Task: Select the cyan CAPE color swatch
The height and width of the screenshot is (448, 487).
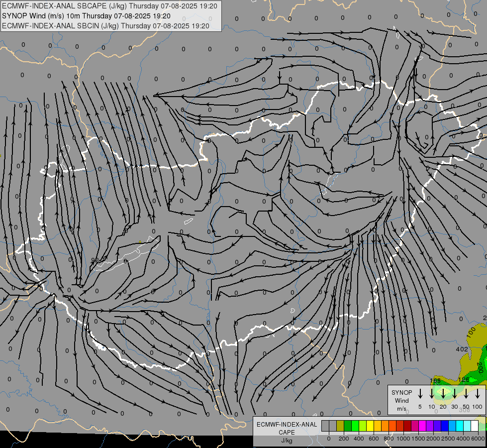Action: [459, 426]
